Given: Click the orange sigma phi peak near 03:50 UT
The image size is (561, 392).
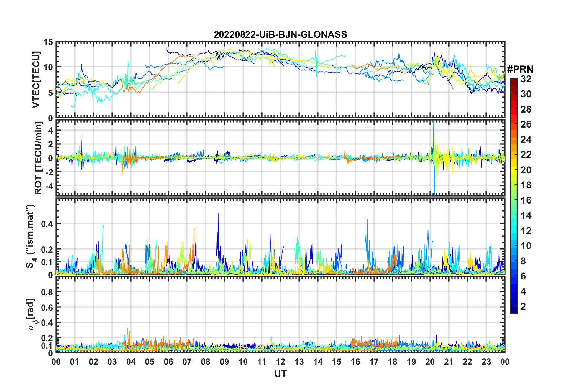Looking at the screenshot, I should coord(127,336).
